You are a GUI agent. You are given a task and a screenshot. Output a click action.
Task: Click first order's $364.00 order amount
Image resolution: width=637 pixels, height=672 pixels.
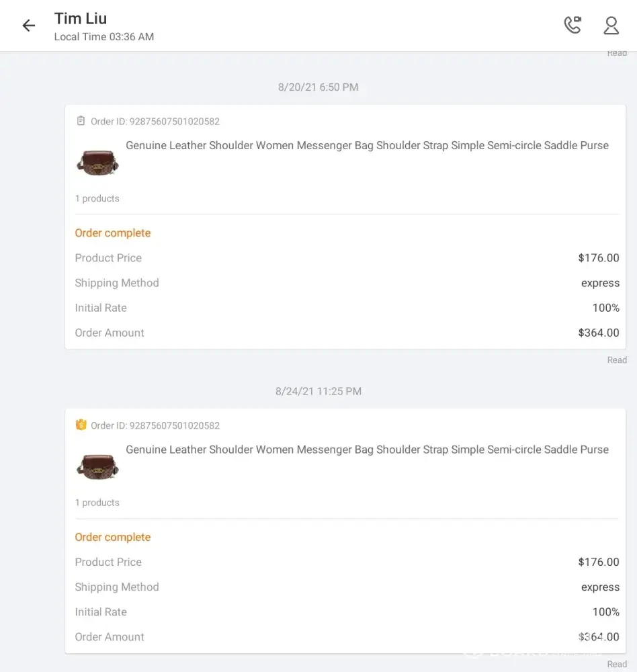point(598,333)
